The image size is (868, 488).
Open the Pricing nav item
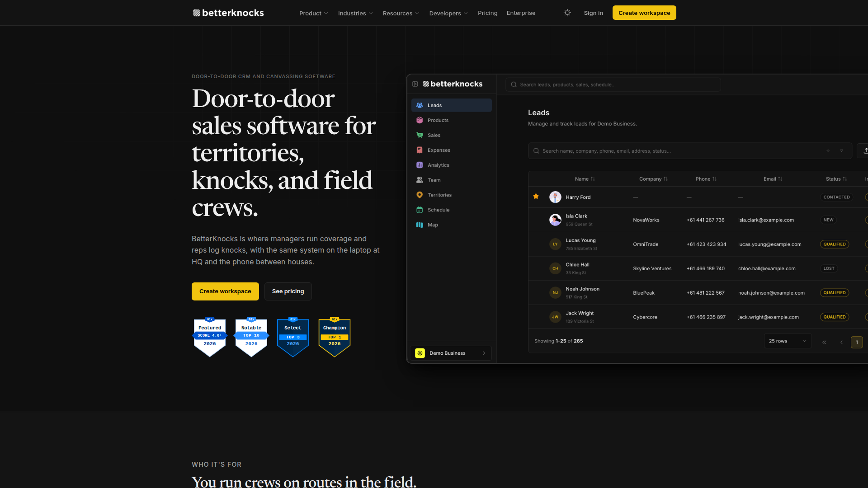pyautogui.click(x=487, y=13)
